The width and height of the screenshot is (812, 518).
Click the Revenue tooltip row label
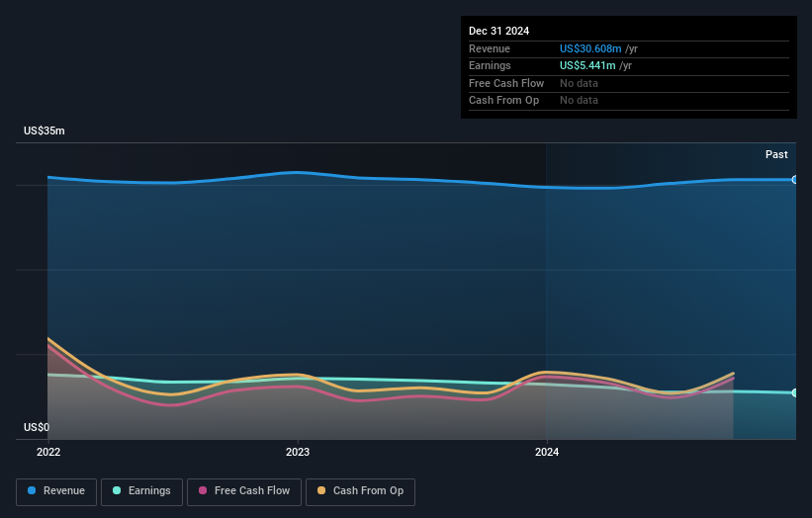[489, 48]
